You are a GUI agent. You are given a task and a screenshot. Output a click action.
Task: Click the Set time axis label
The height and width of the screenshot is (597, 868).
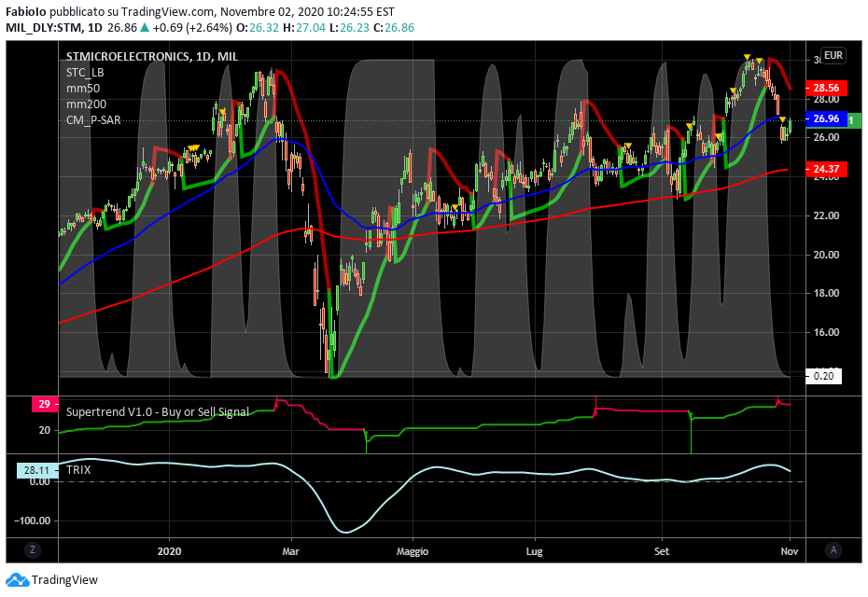[x=662, y=551]
